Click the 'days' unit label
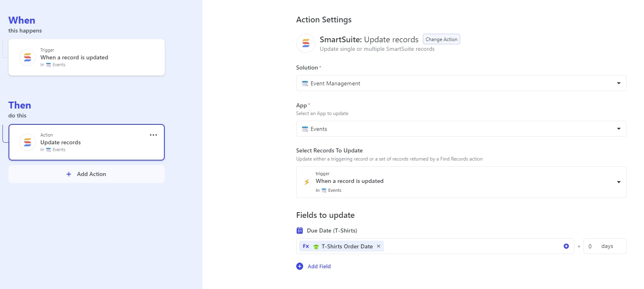644x289 pixels. (x=607, y=246)
